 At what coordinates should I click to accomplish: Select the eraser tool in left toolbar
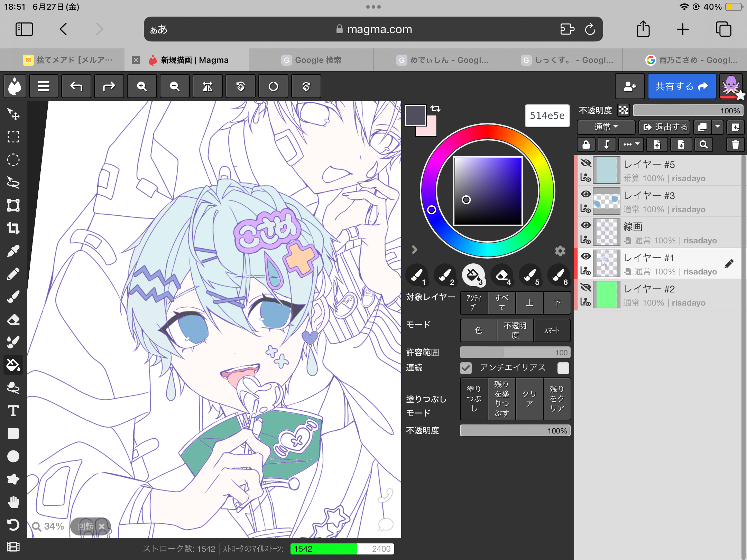coord(13,320)
